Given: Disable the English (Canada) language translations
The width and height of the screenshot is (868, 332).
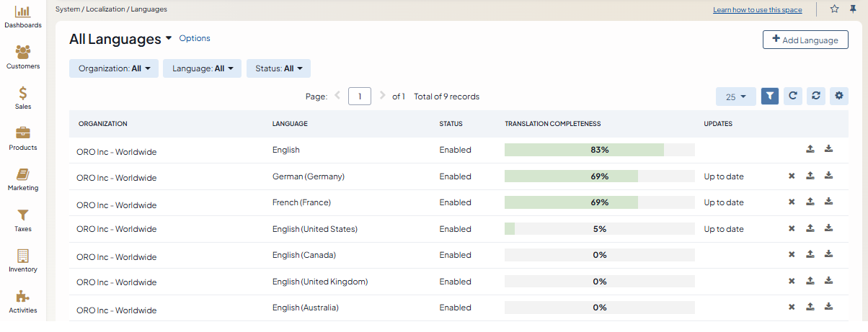Looking at the screenshot, I should tap(792, 254).
